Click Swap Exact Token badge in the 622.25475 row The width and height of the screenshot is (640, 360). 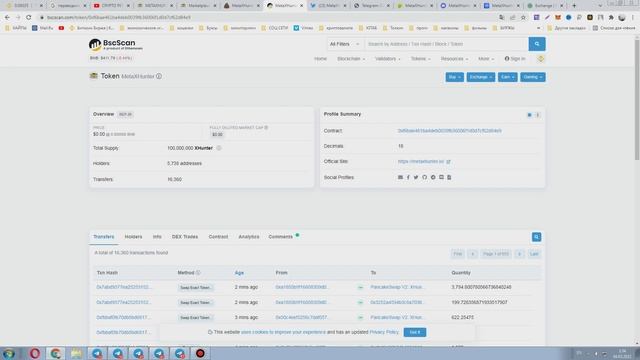click(196, 318)
